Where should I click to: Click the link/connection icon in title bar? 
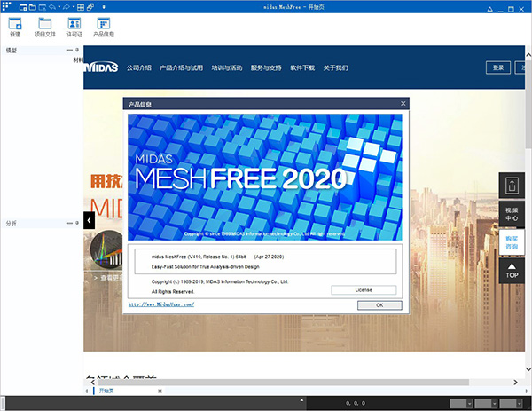90,7
